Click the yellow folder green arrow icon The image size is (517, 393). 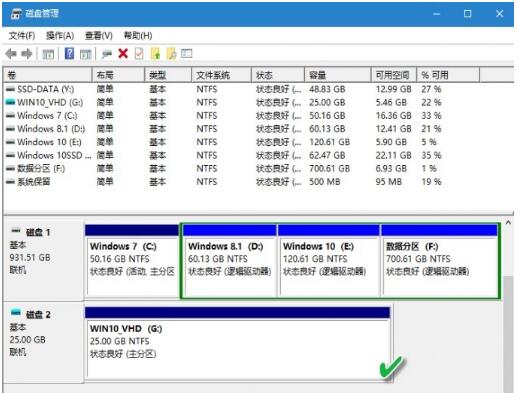click(155, 53)
